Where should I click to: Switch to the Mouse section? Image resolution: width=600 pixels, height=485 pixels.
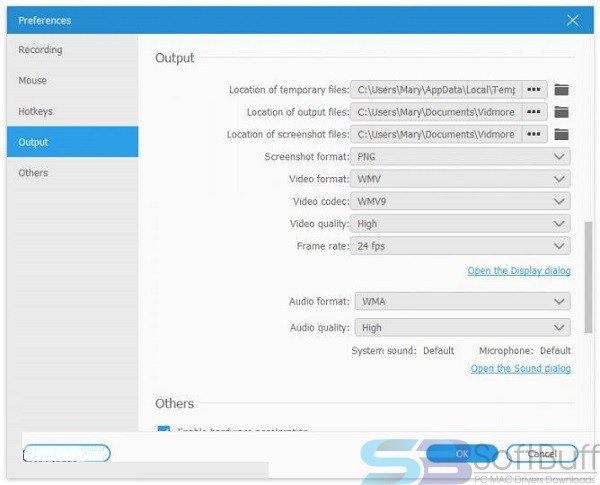point(72,80)
